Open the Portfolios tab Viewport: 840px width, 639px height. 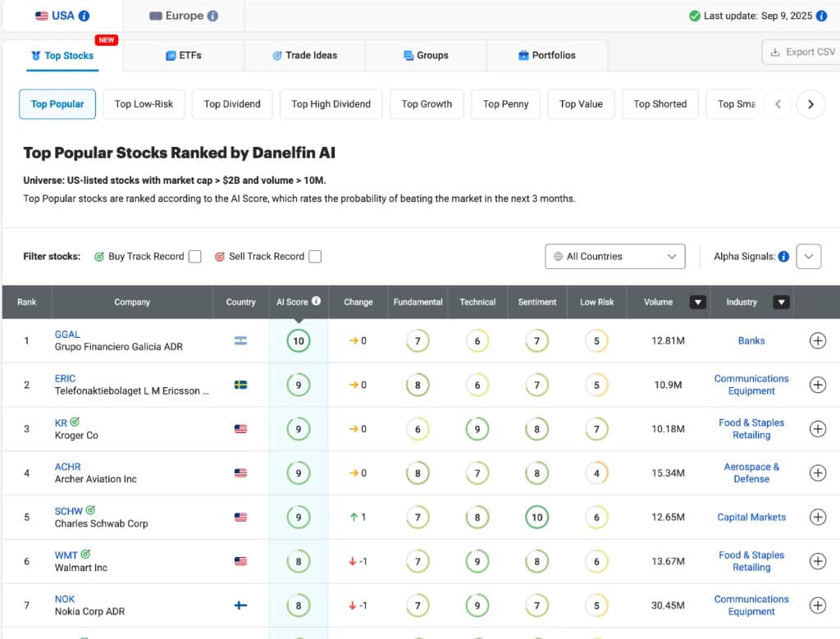coord(547,56)
